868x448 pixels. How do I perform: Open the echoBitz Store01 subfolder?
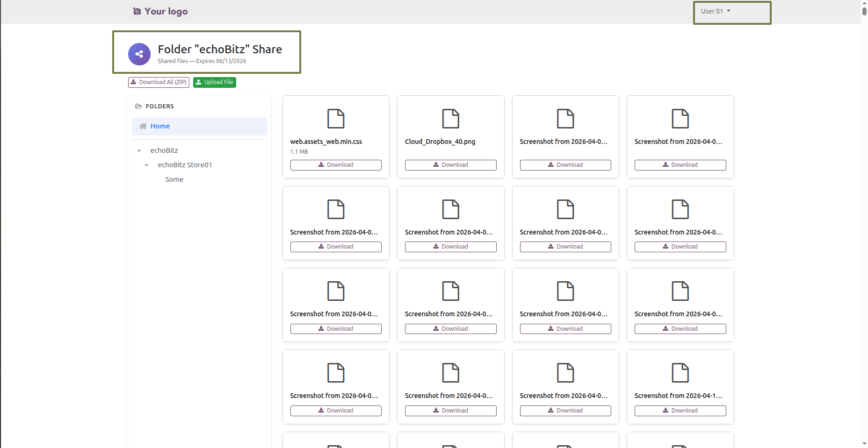[x=185, y=165]
